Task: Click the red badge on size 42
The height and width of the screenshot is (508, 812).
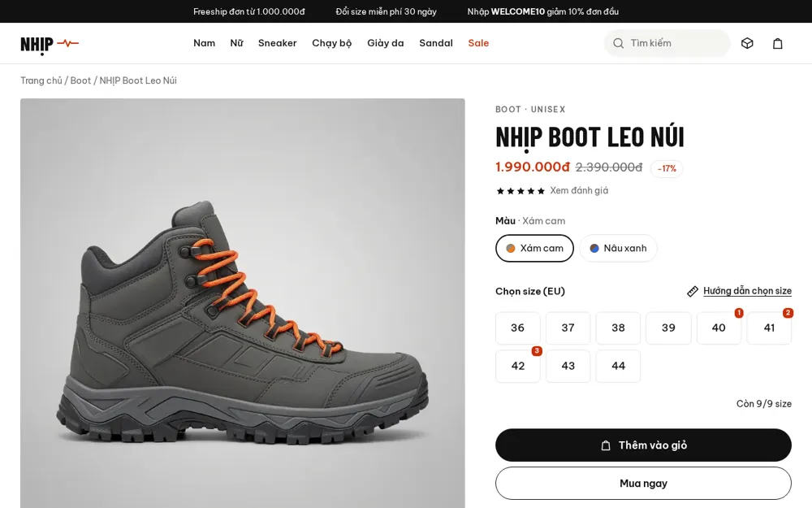Action: coord(537,351)
